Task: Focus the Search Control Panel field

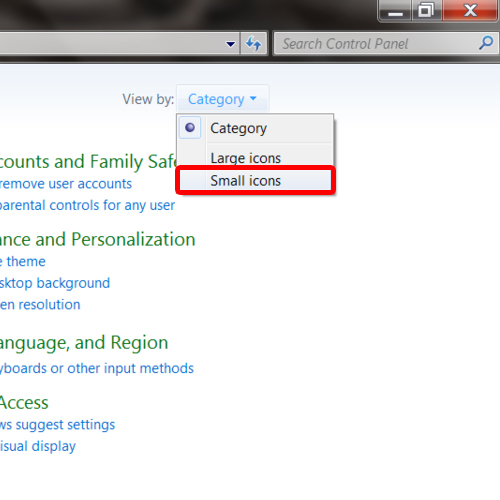Action: pos(378,43)
